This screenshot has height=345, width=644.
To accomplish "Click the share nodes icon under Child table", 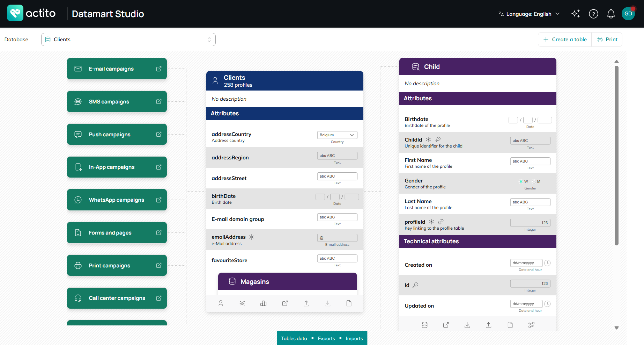I will [531, 325].
